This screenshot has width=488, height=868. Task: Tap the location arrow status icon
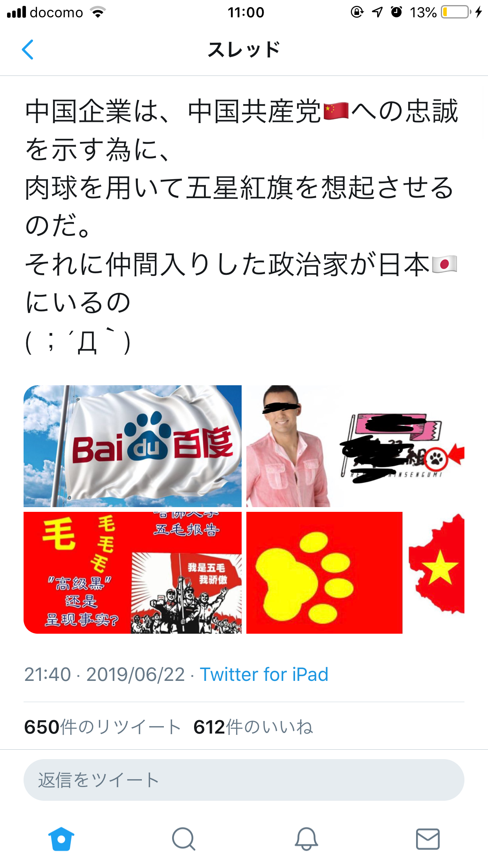[377, 12]
